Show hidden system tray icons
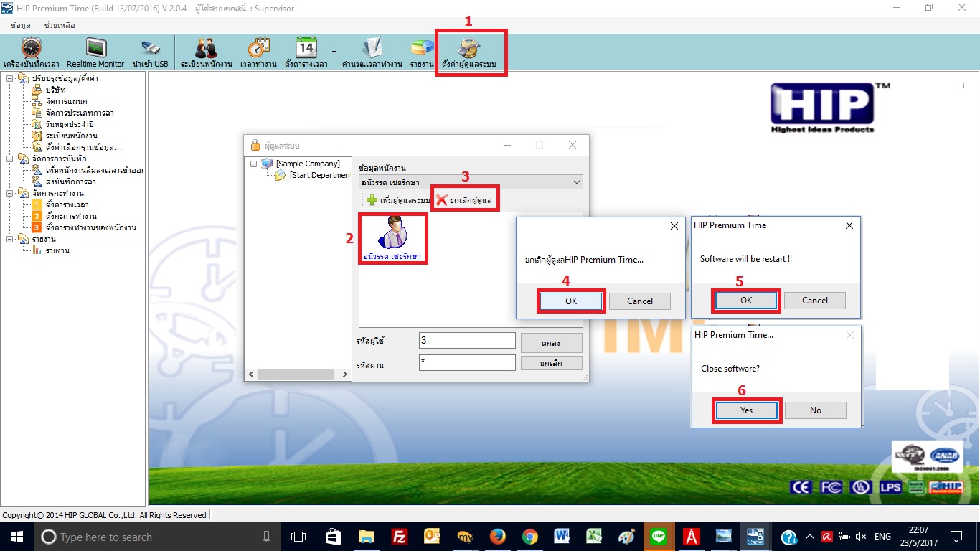Image resolution: width=980 pixels, height=551 pixels. point(810,537)
